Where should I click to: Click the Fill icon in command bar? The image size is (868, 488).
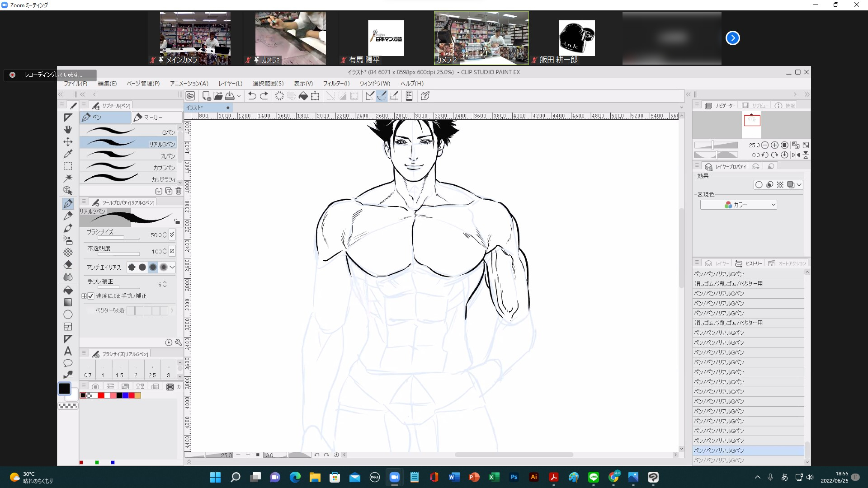tap(303, 96)
